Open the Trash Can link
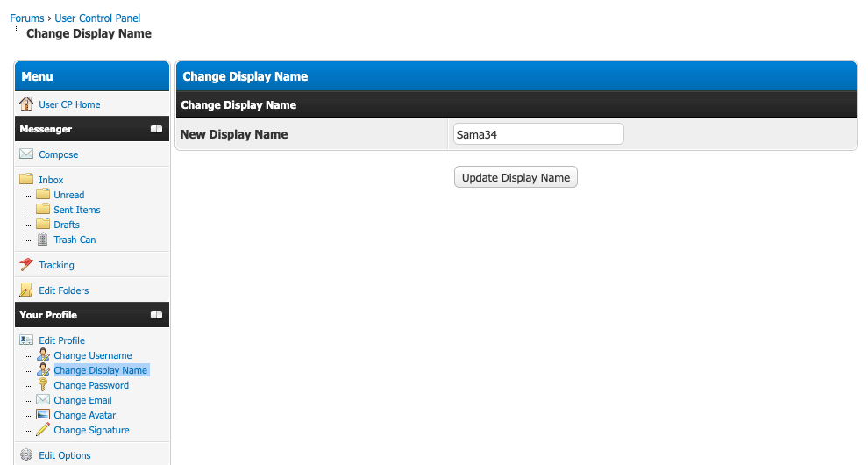 point(75,240)
